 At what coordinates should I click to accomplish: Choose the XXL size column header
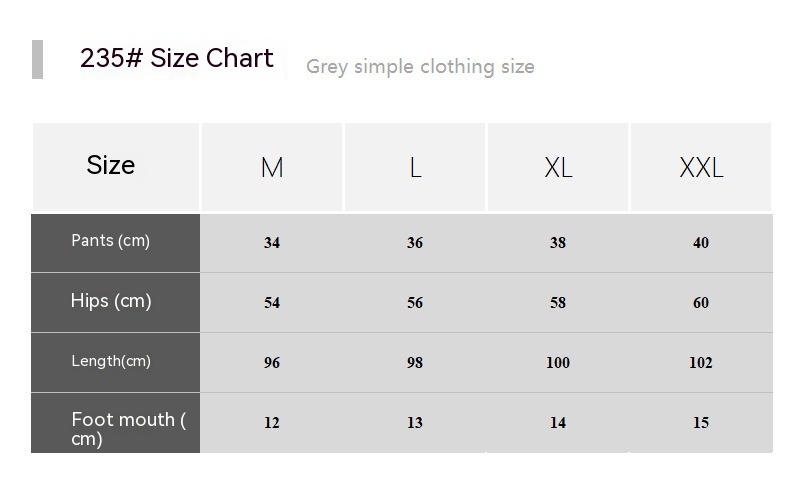click(701, 168)
